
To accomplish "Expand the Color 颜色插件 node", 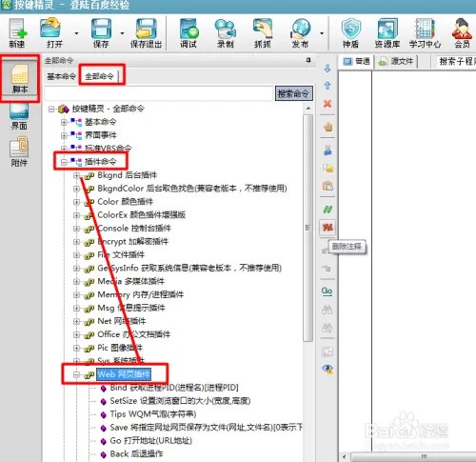I will pyautogui.click(x=76, y=202).
